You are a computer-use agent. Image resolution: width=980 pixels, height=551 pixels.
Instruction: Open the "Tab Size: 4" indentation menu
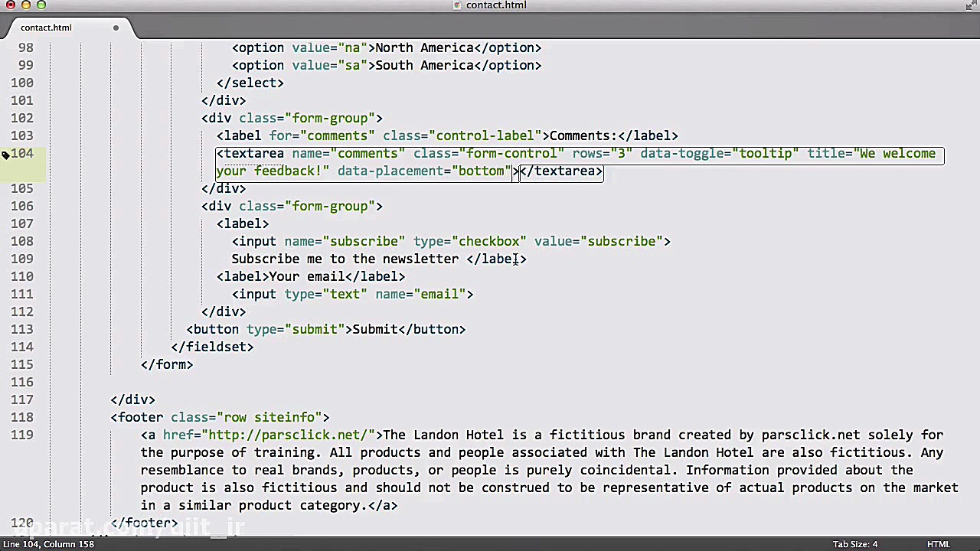pos(855,544)
